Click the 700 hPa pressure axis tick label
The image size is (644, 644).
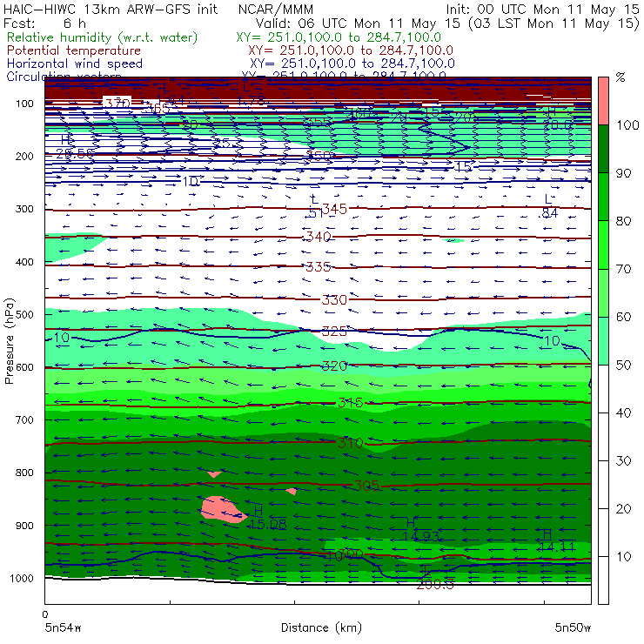24,419
